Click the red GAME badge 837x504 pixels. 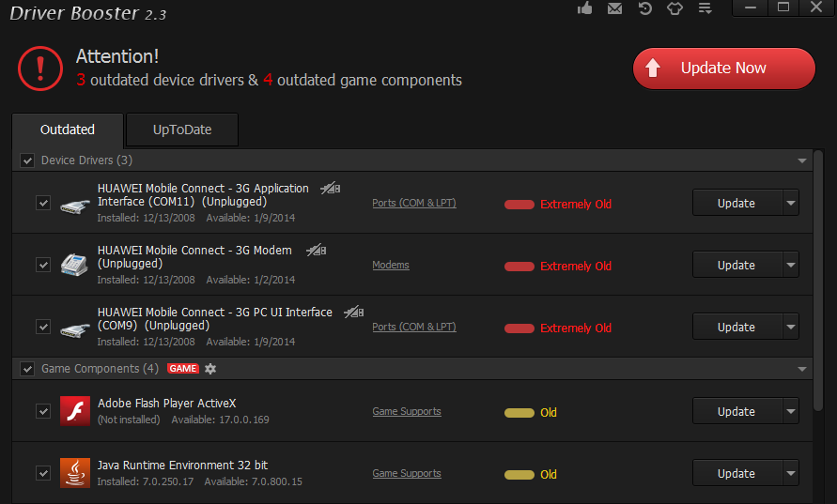pos(183,369)
